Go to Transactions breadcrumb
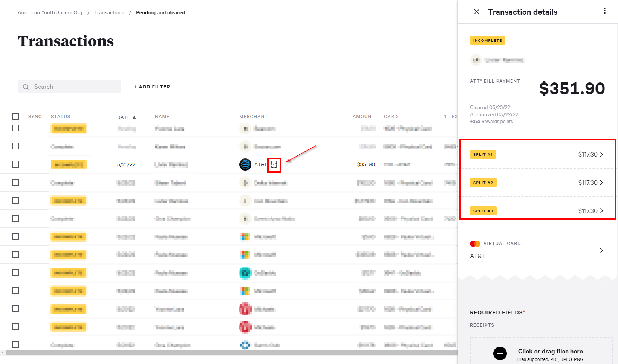 click(x=109, y=12)
